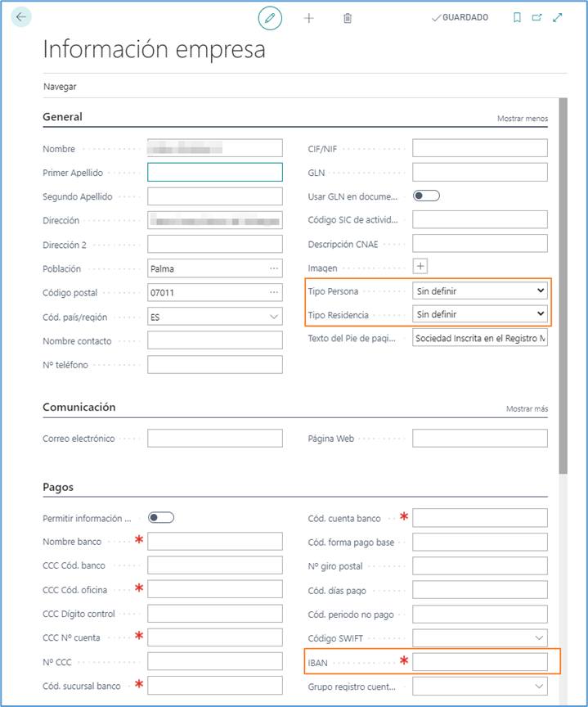The image size is (588, 707).
Task: Toggle Usar GLN en documentos switch
Action: point(426,196)
